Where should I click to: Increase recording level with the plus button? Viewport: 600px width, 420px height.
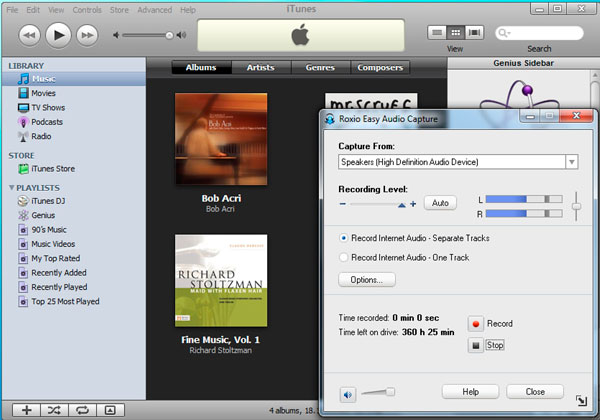(413, 204)
